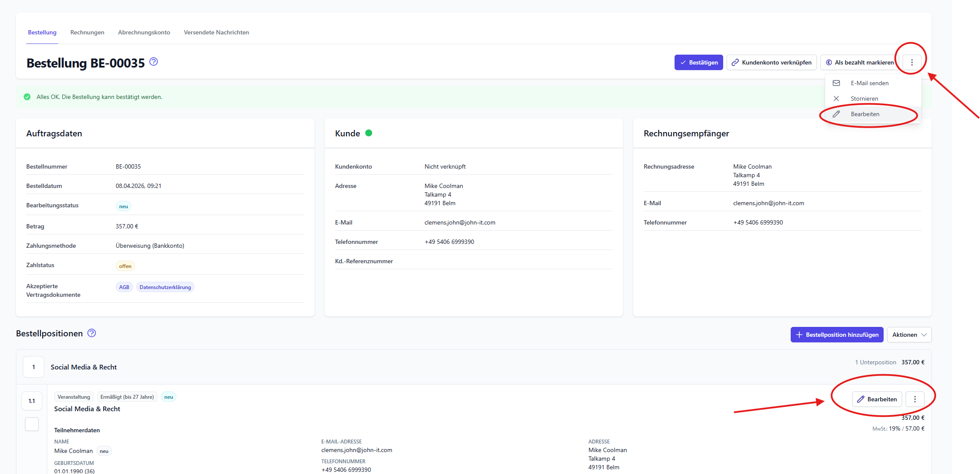This screenshot has height=474, width=980.
Task: Click 1 Unterposition label
Action: pyautogui.click(x=875, y=362)
